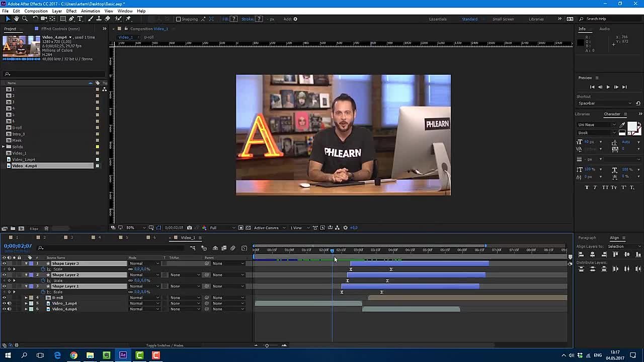
Task: Select the Hand tool in the toolbar
Action: coord(16,19)
